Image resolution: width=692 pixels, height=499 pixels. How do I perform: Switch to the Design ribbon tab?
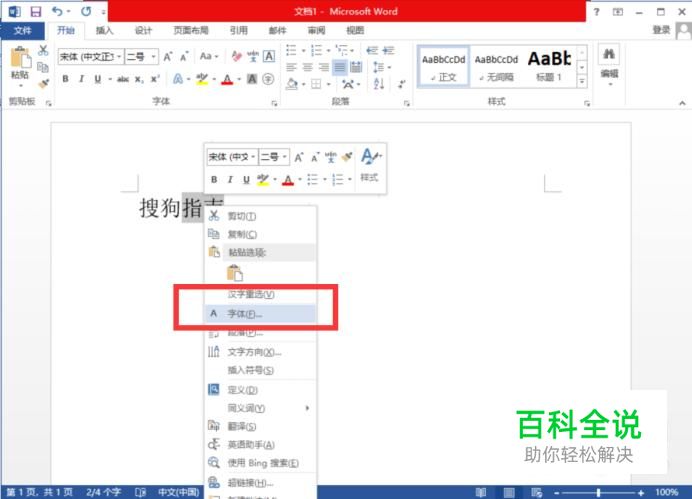pyautogui.click(x=143, y=30)
